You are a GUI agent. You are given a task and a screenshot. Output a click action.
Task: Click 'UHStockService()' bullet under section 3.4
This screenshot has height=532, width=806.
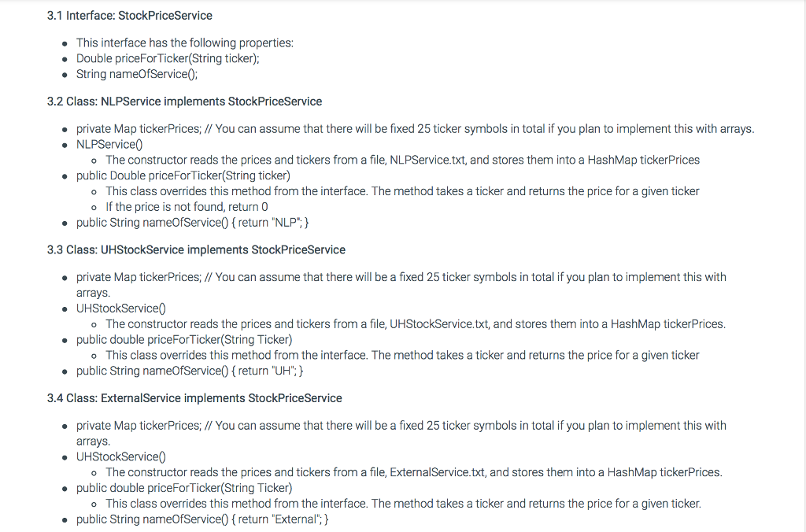click(x=121, y=457)
